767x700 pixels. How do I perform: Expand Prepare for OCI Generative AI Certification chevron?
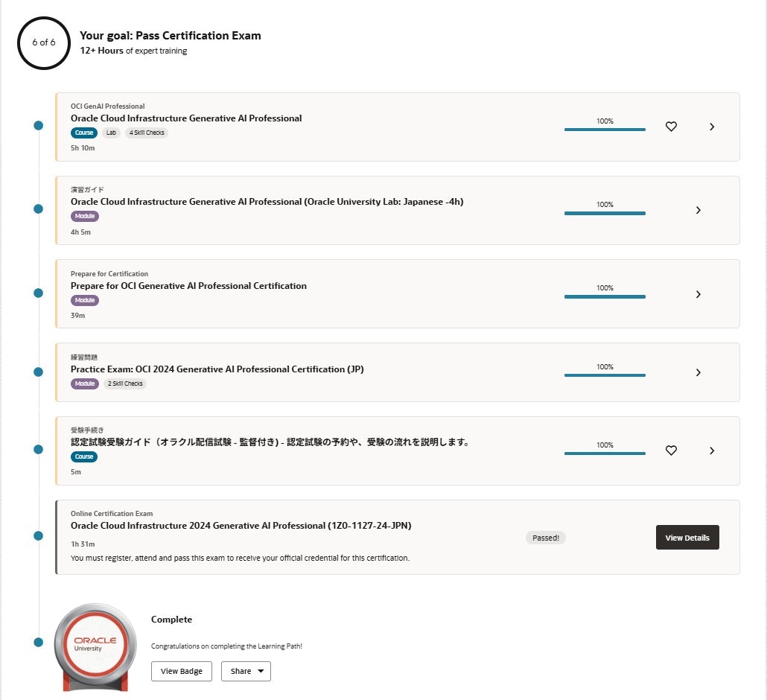click(x=698, y=294)
